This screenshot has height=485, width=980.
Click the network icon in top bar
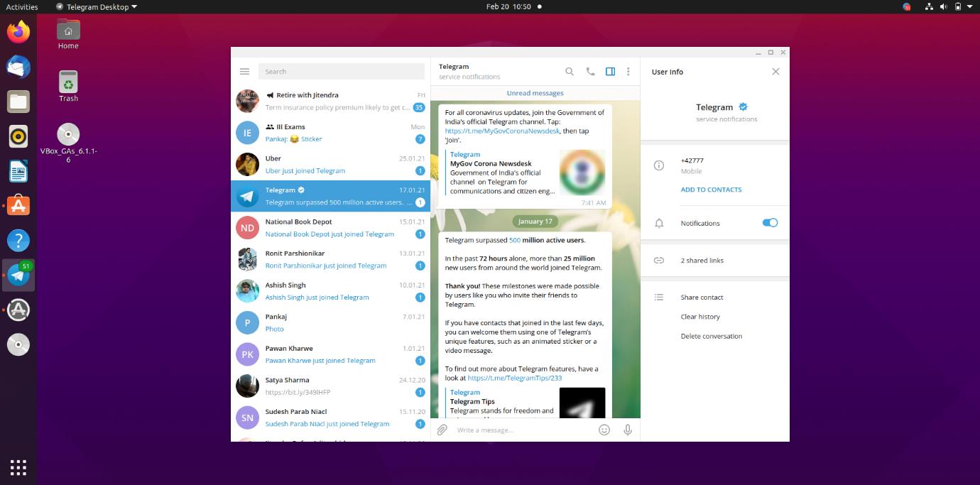coord(929,7)
